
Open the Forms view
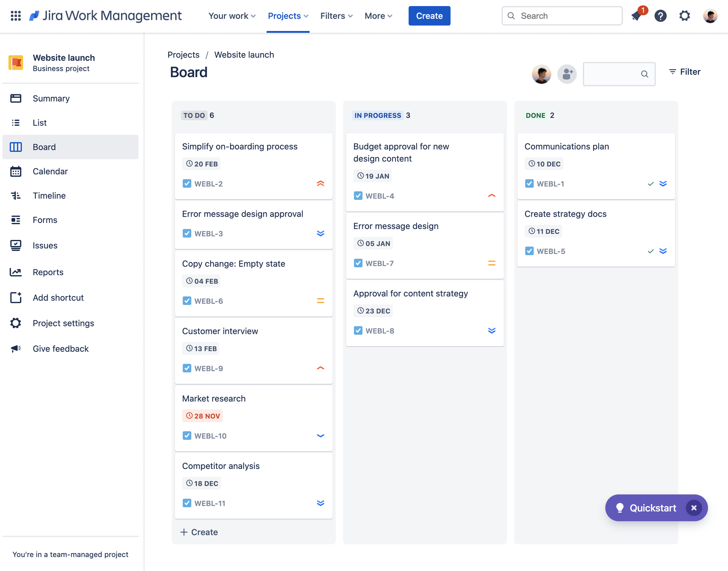45,220
